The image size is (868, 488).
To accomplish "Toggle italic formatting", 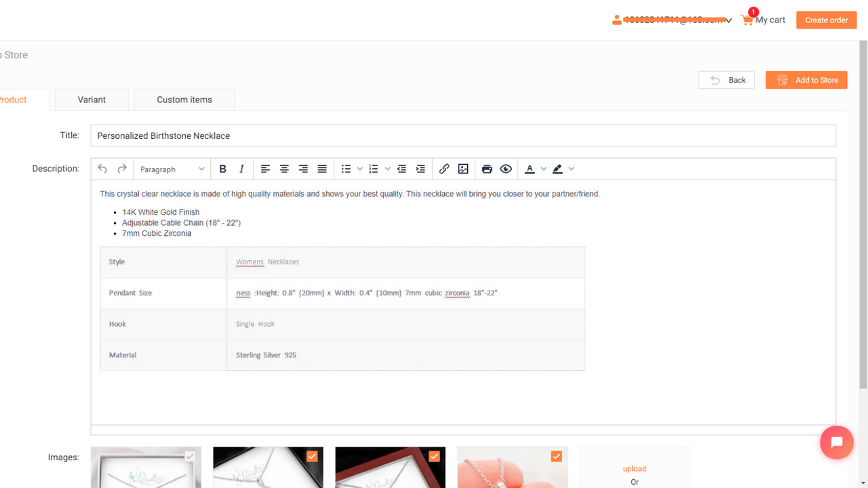I will click(x=241, y=169).
